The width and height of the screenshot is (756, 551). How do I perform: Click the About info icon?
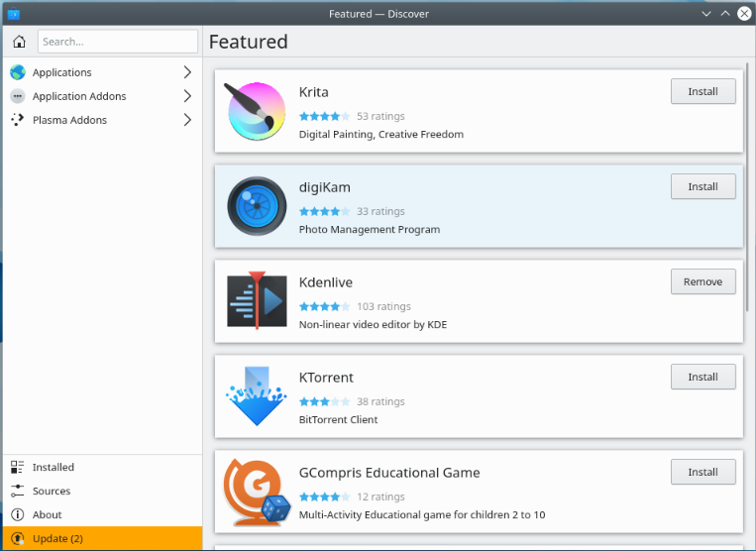click(18, 515)
